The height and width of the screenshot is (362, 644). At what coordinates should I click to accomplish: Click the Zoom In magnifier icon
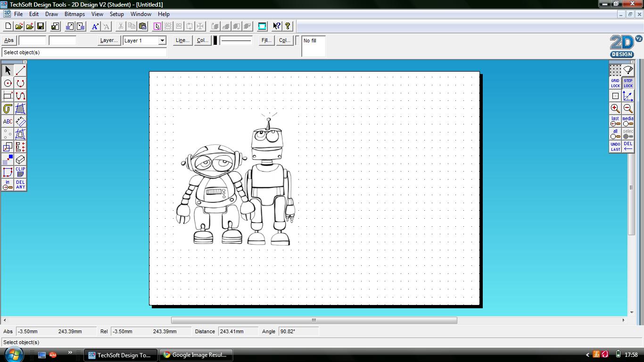click(615, 108)
